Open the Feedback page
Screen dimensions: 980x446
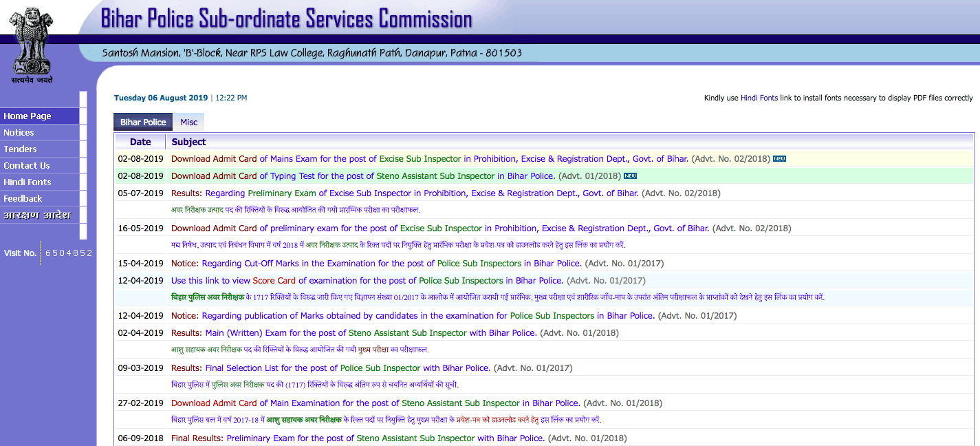pyautogui.click(x=23, y=199)
